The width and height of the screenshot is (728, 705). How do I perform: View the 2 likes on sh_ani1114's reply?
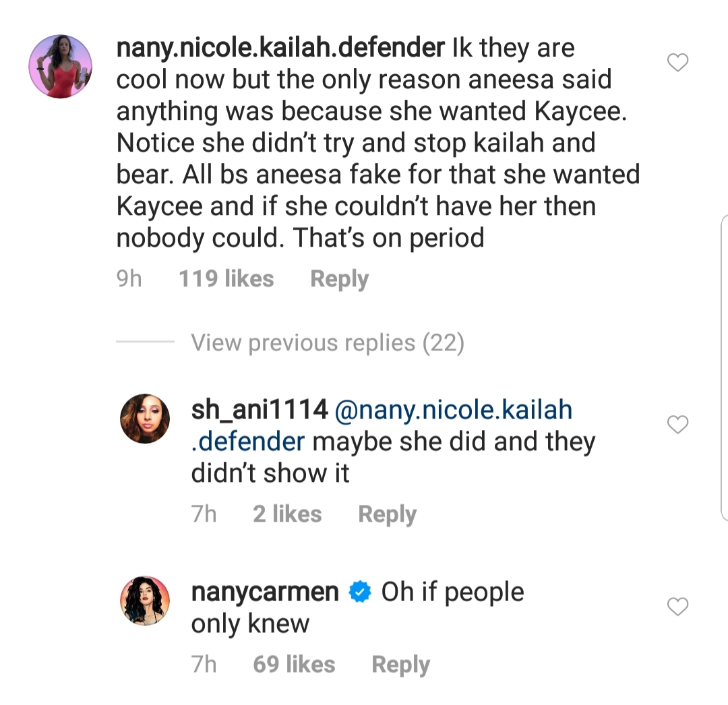coord(287,514)
